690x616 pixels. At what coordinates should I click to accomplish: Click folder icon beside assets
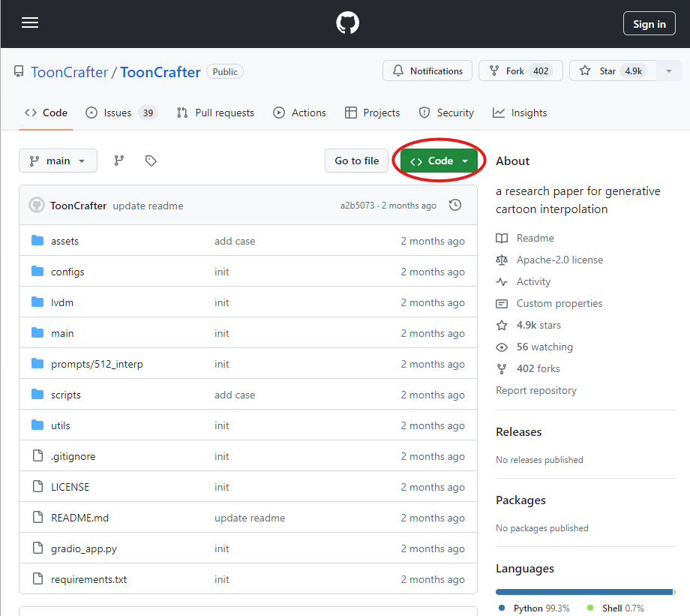pyautogui.click(x=37, y=240)
